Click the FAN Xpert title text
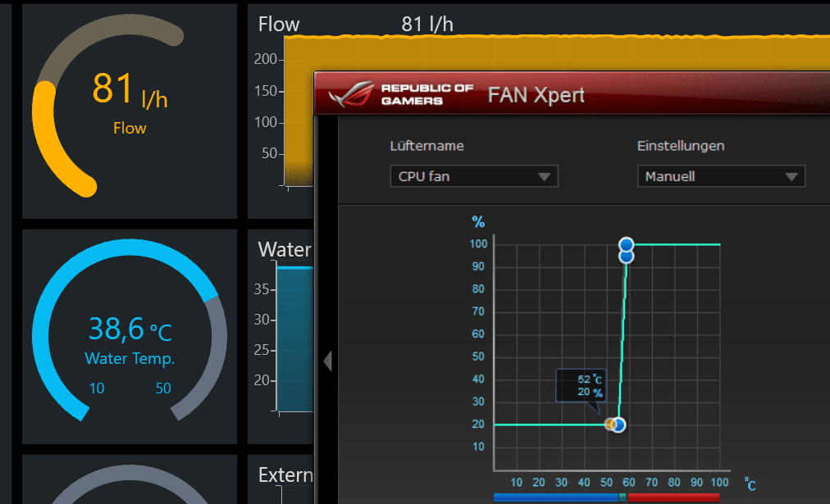Image resolution: width=830 pixels, height=504 pixels. coord(536,95)
